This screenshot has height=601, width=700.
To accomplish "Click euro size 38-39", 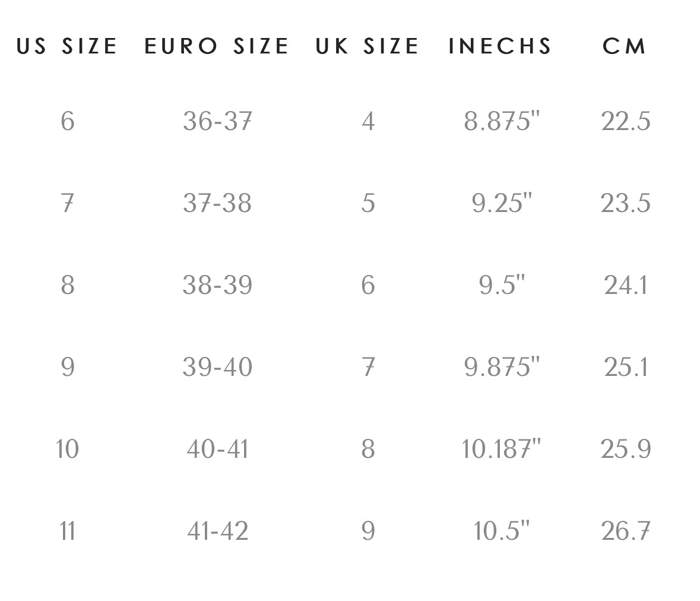I will coord(217,286).
